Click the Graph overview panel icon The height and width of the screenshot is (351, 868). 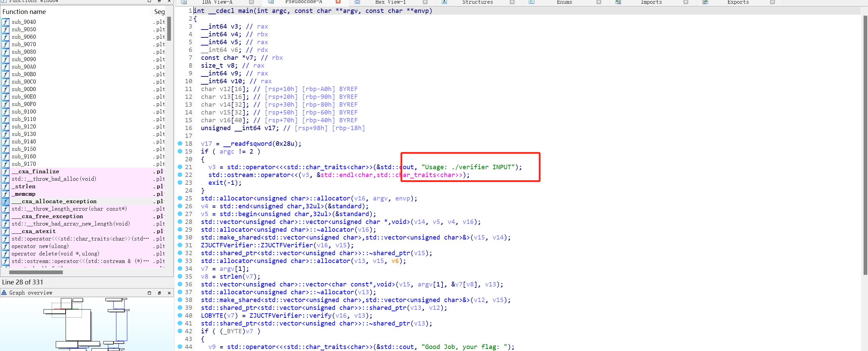pos(4,293)
